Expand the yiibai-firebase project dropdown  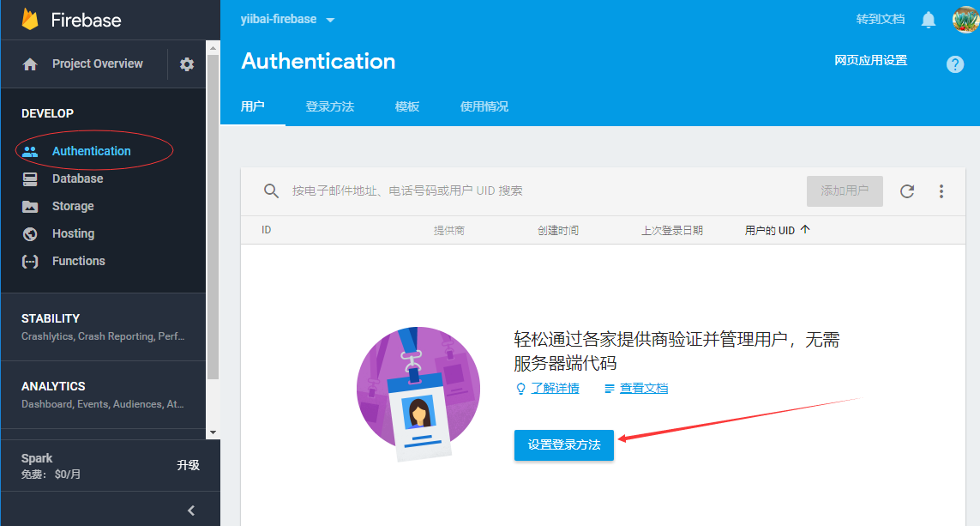[x=331, y=20]
